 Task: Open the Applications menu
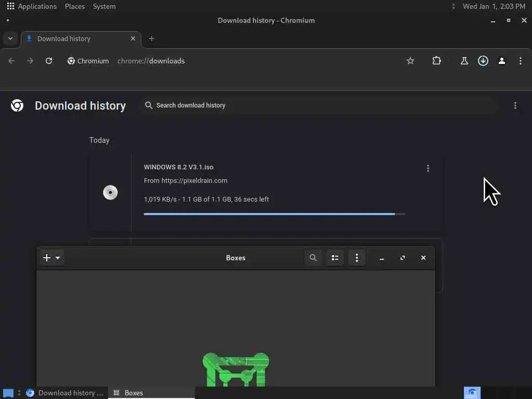click(37, 6)
